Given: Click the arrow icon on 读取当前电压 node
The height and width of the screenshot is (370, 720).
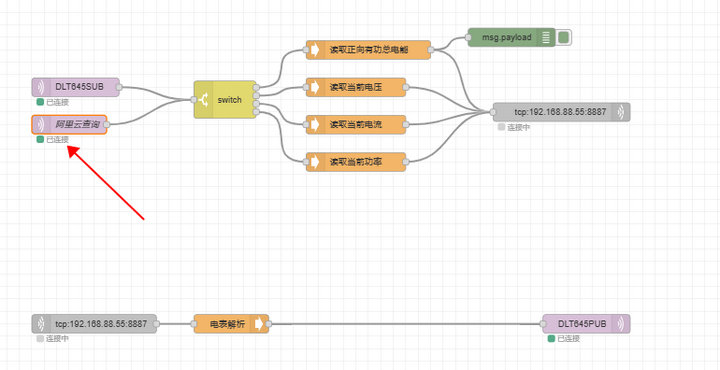Looking at the screenshot, I should [x=315, y=87].
